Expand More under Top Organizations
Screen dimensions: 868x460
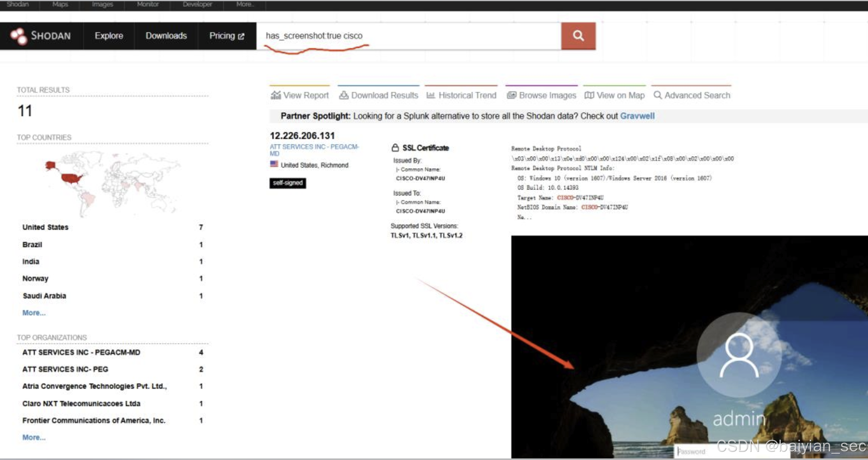point(34,437)
